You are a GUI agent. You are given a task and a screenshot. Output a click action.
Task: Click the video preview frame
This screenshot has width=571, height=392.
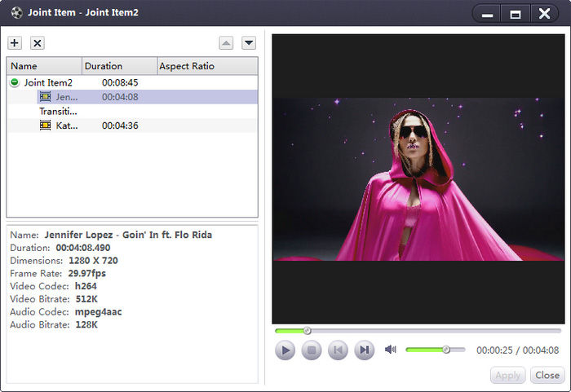point(418,178)
